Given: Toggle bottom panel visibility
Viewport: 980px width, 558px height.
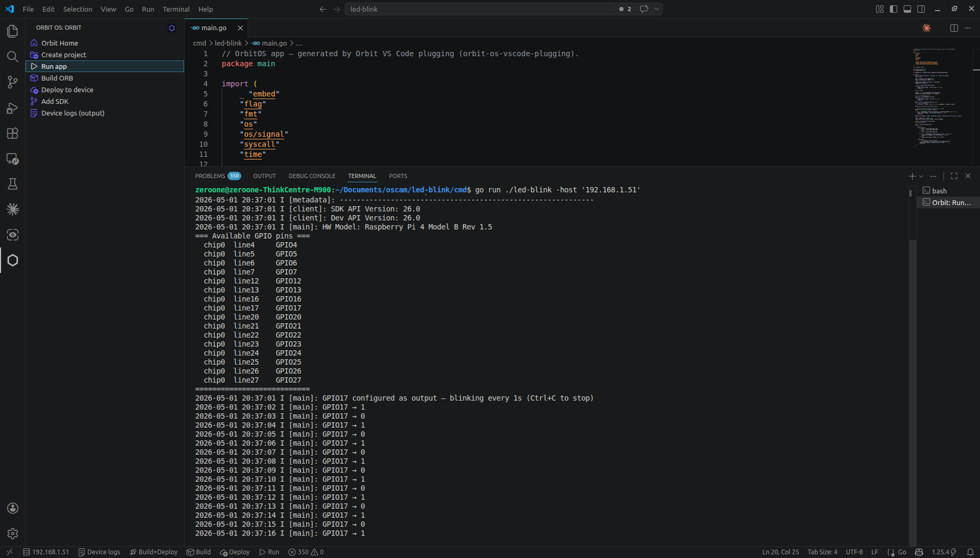Looking at the screenshot, I should (907, 9).
